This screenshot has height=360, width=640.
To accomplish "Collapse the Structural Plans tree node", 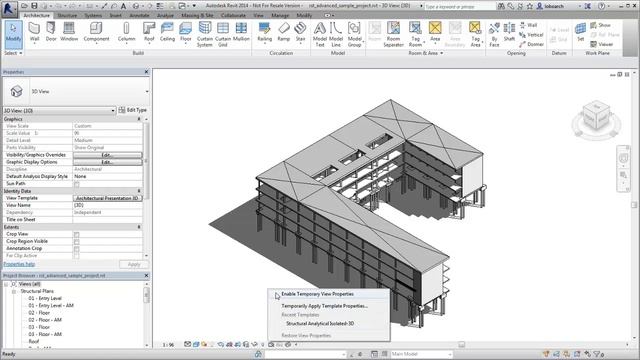I will (x=13, y=291).
